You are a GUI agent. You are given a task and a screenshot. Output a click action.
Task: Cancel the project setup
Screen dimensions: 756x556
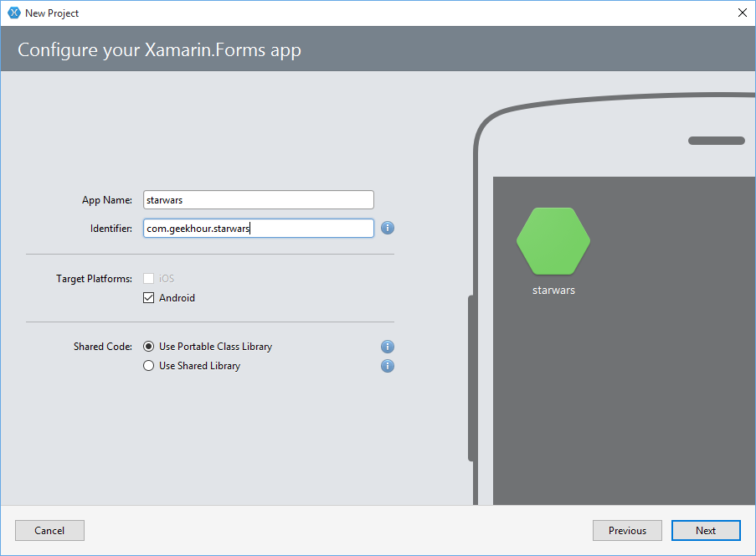click(x=49, y=530)
